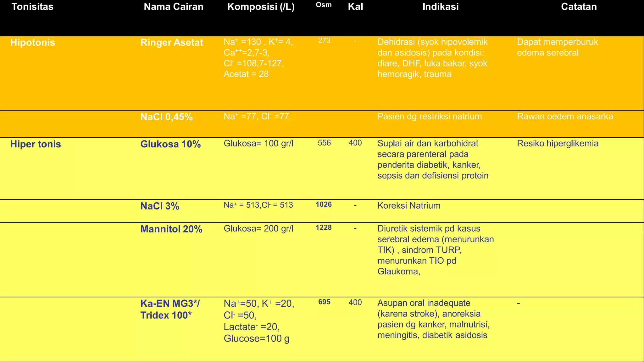Select the Komposisi (/L) header
644x362 pixels.
coord(261,7)
